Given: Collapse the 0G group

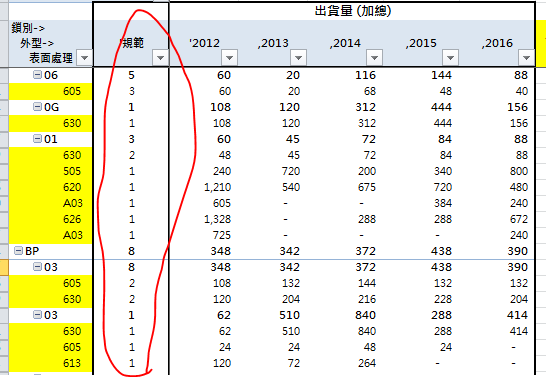Looking at the screenshot, I should pos(37,107).
